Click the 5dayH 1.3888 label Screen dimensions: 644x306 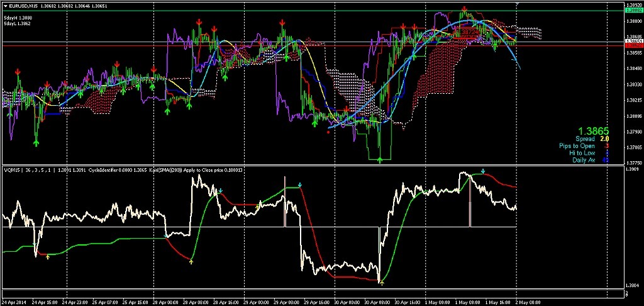tap(18, 18)
